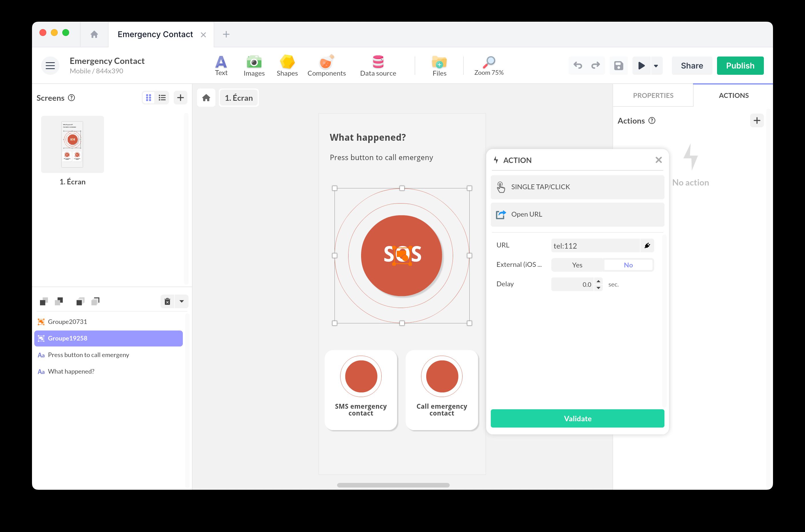The width and height of the screenshot is (805, 532).
Task: Switch to the PROPERTIES tab
Action: 652,95
